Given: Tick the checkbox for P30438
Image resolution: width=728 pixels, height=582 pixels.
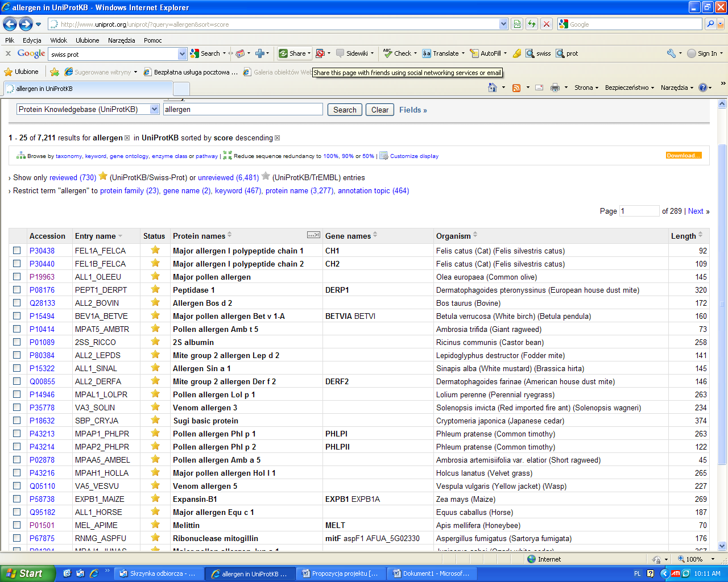Looking at the screenshot, I should click(x=17, y=251).
